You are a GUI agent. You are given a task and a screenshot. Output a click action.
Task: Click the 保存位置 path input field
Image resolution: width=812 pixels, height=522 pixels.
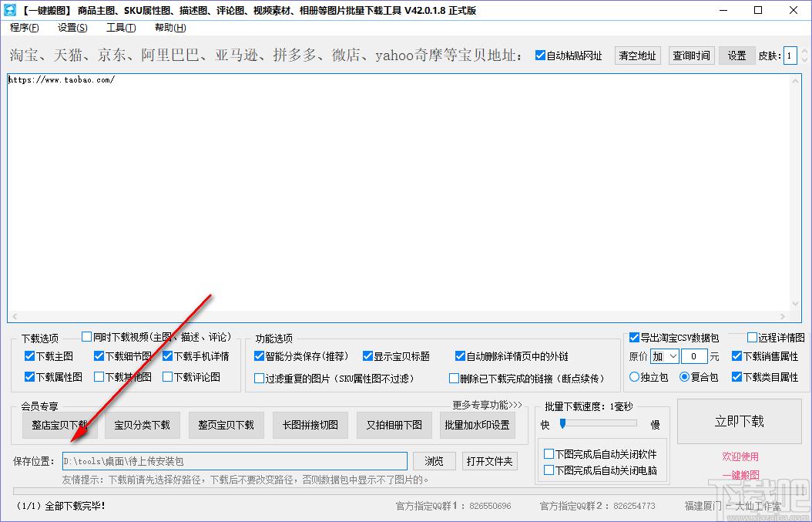pyautogui.click(x=234, y=461)
